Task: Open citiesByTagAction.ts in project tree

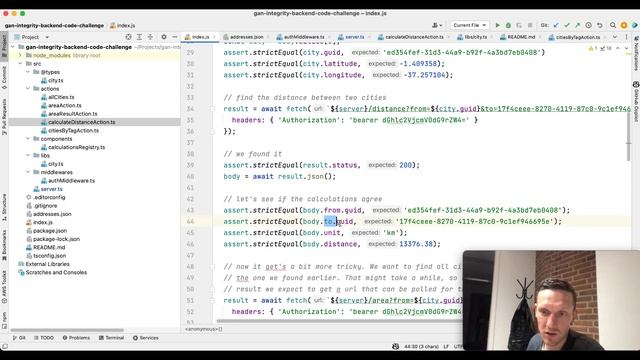Action: tap(73, 131)
